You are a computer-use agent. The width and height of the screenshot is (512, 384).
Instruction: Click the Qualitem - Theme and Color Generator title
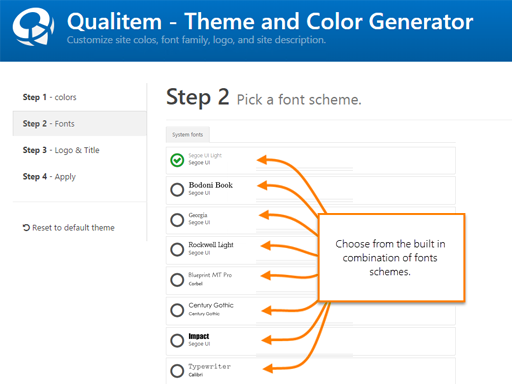pyautogui.click(x=270, y=22)
